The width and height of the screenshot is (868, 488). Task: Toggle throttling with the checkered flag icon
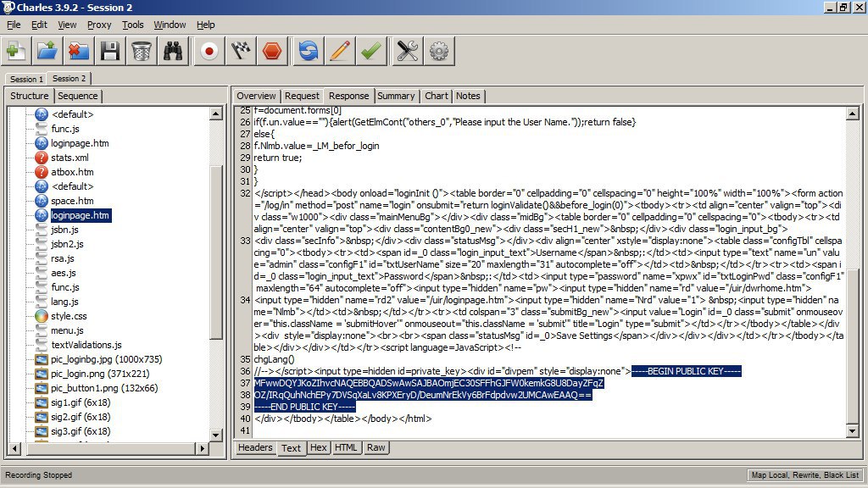[241, 52]
